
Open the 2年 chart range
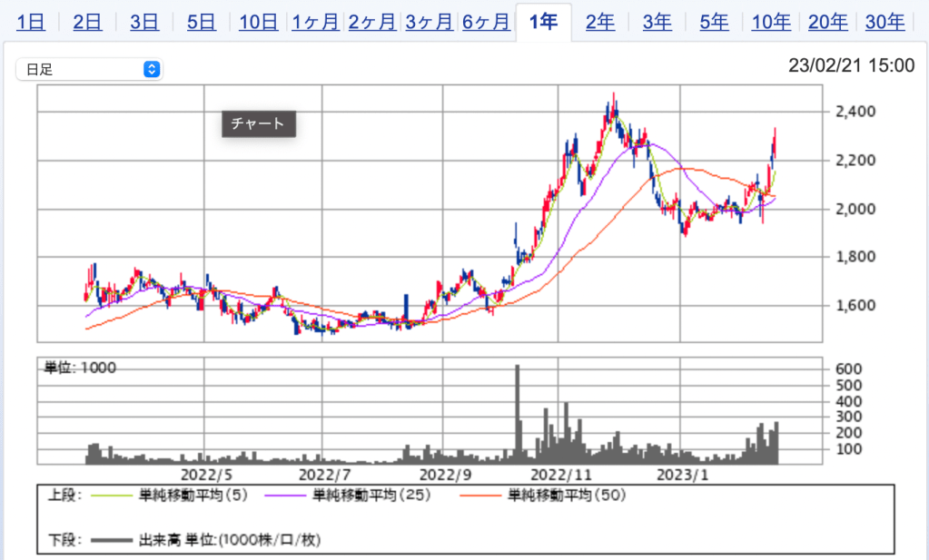[x=600, y=22]
